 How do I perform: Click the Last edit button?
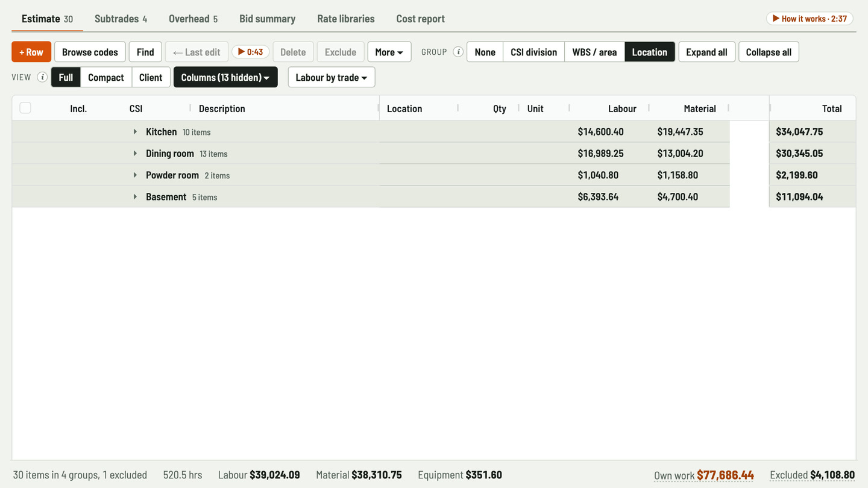[197, 52]
